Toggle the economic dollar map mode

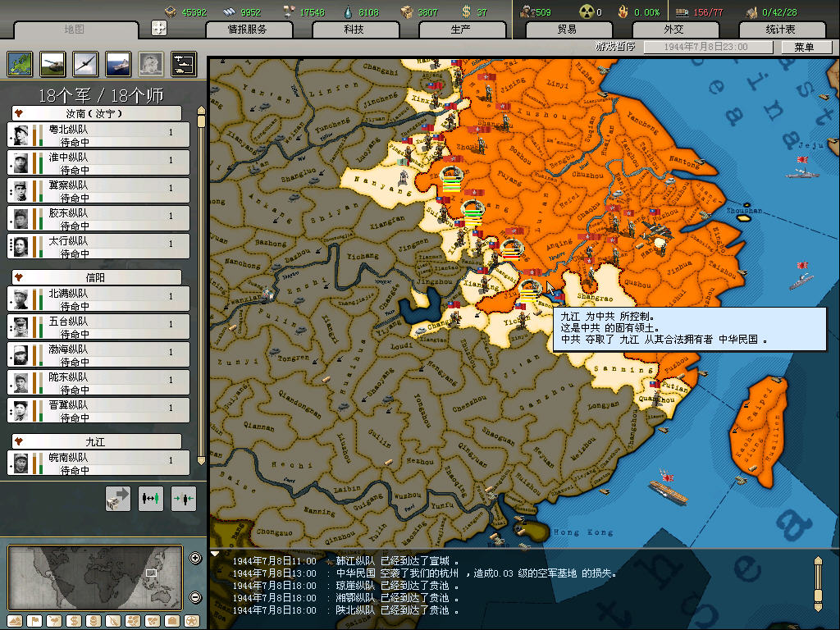pyautogui.click(x=73, y=620)
